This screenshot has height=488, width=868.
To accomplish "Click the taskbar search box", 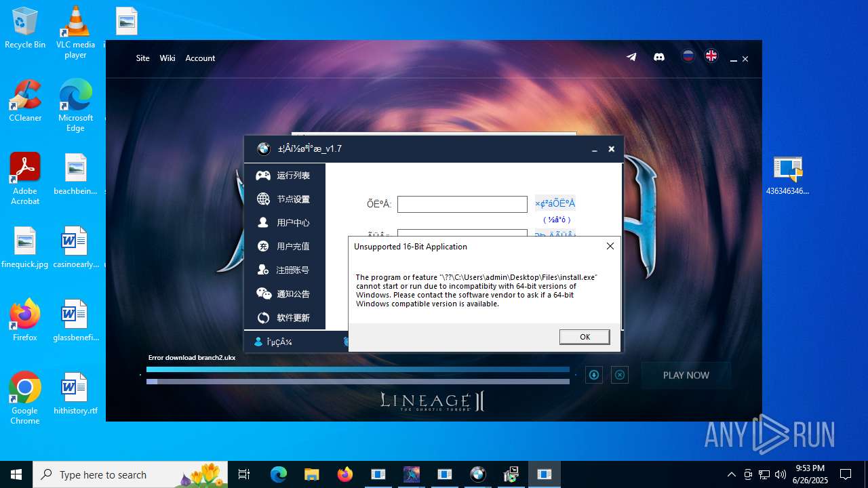I will pyautogui.click(x=129, y=474).
